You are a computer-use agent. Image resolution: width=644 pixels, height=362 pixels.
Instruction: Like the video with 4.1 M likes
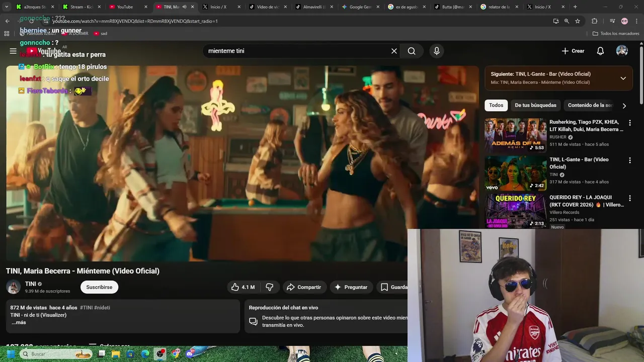point(244,287)
